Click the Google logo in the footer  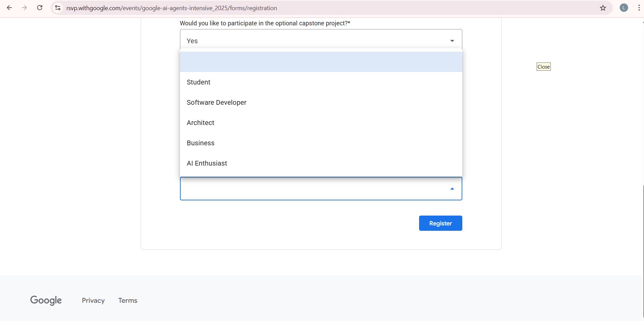pyautogui.click(x=46, y=300)
